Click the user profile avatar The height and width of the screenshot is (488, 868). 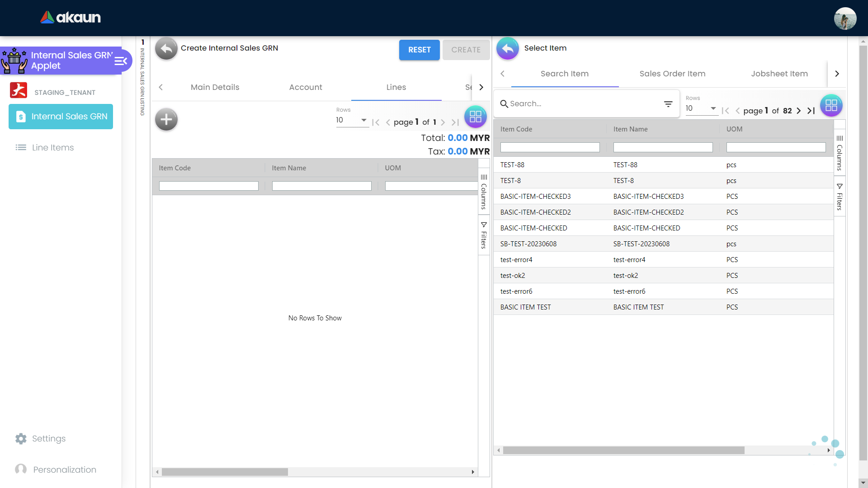[845, 19]
